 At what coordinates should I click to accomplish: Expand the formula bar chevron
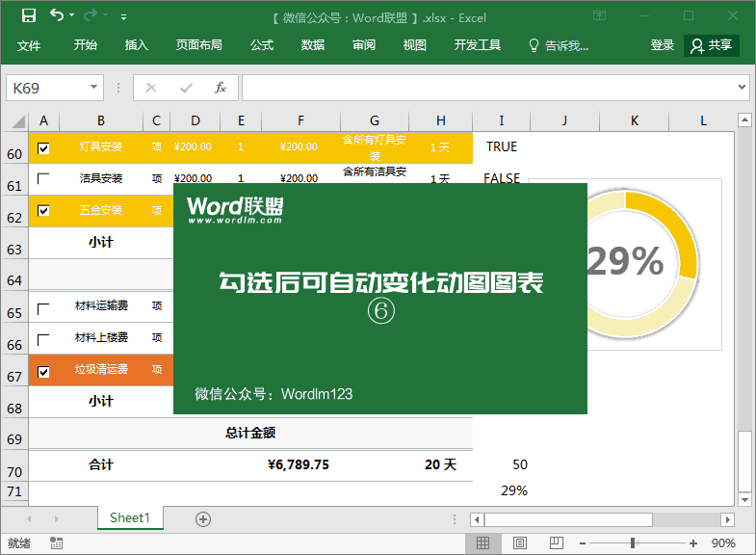742,88
